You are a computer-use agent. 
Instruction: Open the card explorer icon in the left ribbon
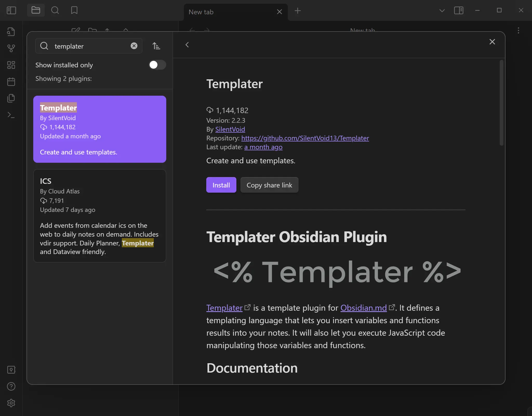point(11,65)
